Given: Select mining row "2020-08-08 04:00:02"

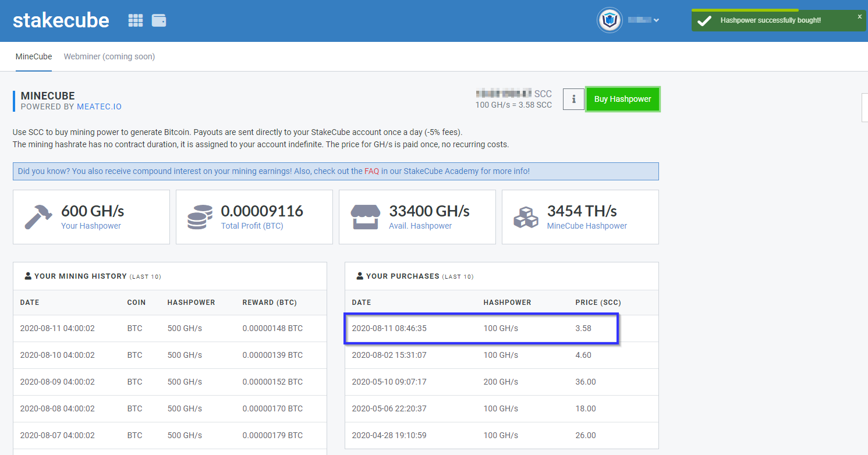Looking at the screenshot, I should click(x=170, y=409).
